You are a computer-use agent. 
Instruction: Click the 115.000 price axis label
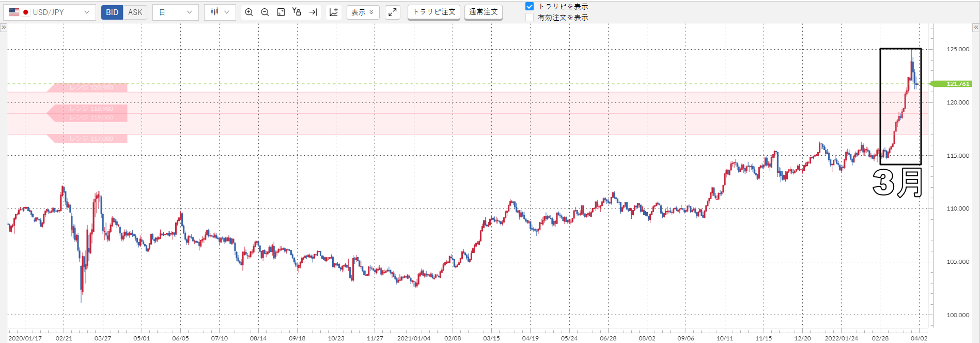[x=958, y=156]
